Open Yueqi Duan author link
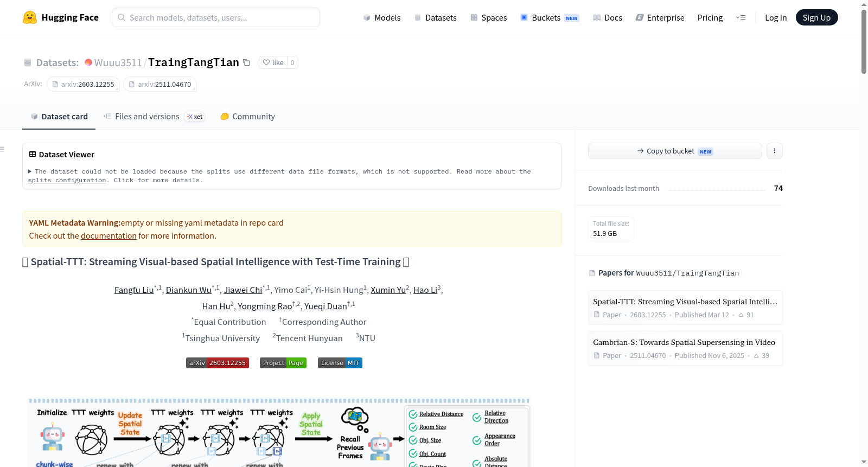868x467 pixels. coord(325,306)
